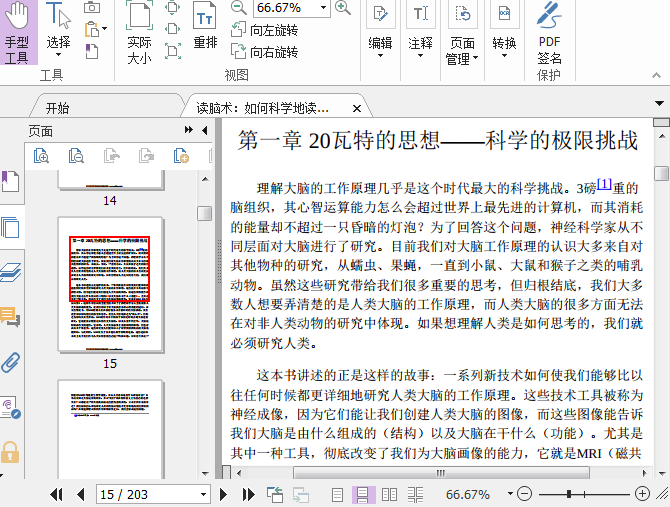Close the 读脑术 document tab
The width and height of the screenshot is (670, 507).
(357, 108)
